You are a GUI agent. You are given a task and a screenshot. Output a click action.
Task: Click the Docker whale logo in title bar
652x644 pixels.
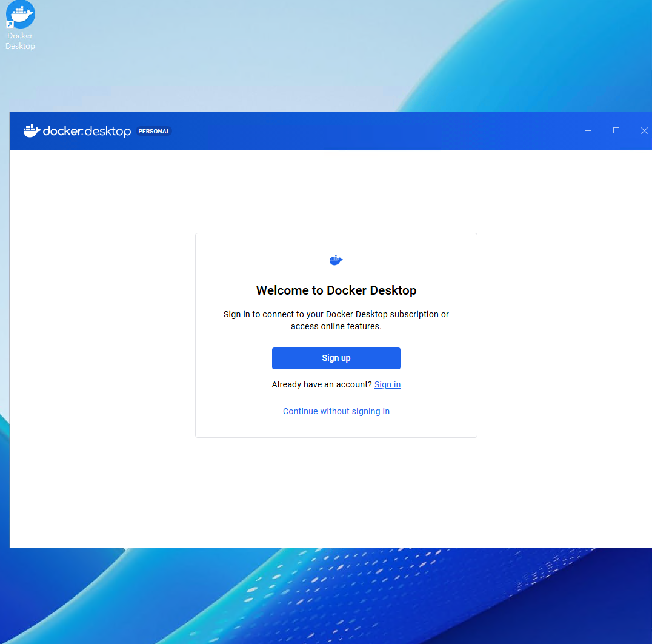point(32,130)
